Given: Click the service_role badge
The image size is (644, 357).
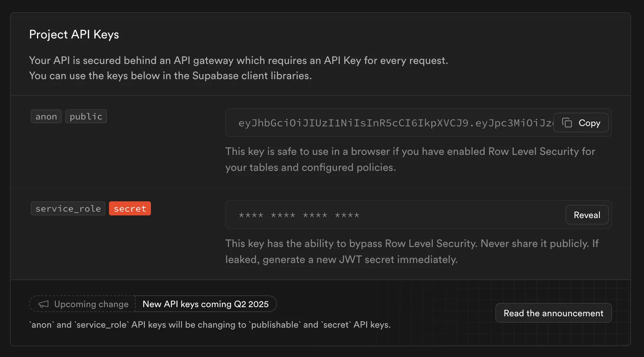Looking at the screenshot, I should point(68,208).
